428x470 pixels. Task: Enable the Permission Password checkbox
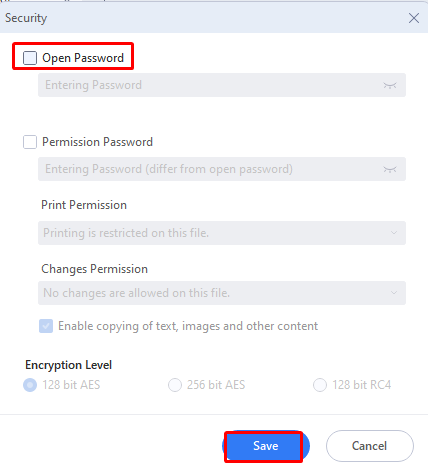[30, 142]
